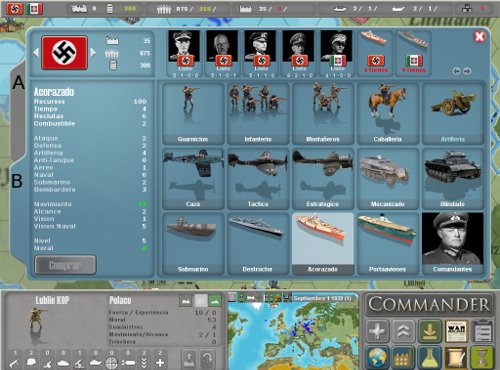Select ready commander rated 5-1-0-1
The height and width of the screenshot is (370, 500).
(223, 54)
